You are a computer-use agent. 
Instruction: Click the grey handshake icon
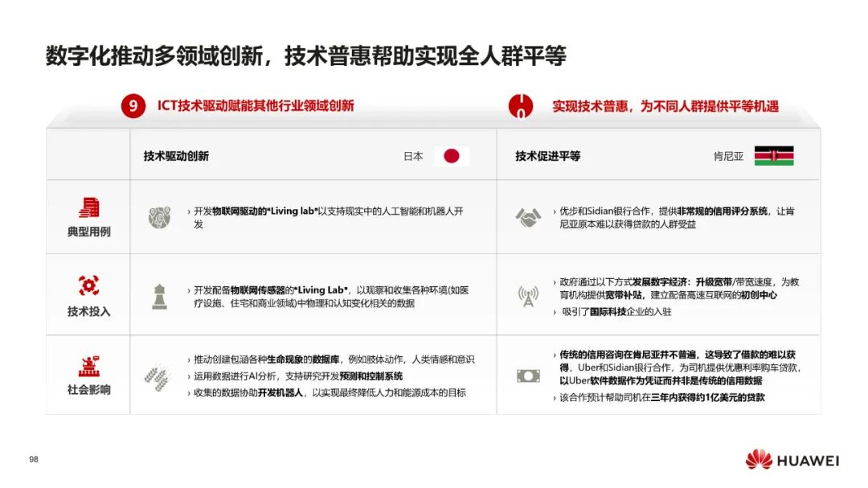coord(528,218)
